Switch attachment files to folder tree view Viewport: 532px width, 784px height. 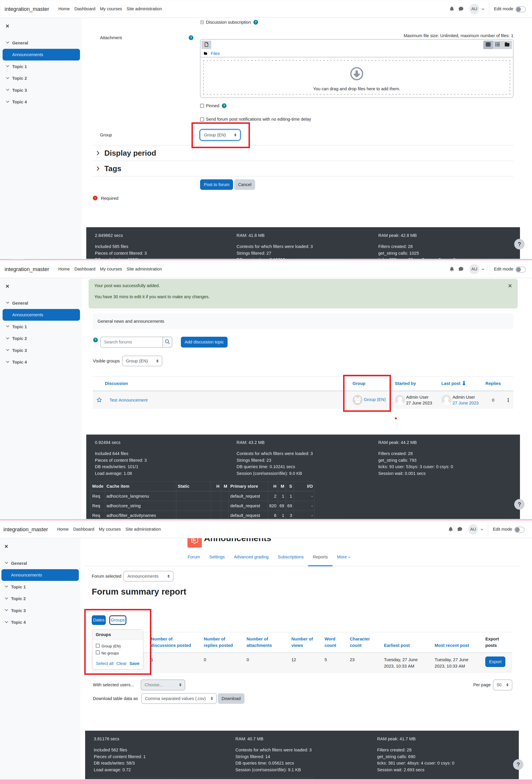(x=507, y=44)
